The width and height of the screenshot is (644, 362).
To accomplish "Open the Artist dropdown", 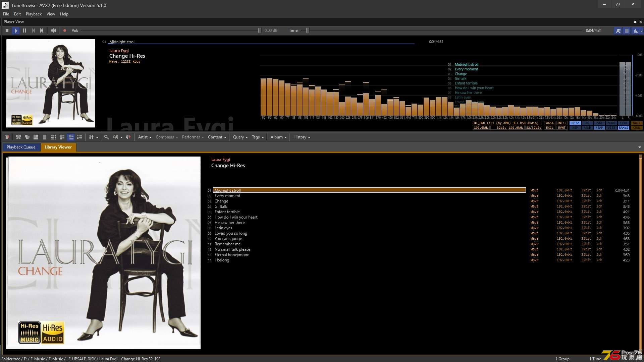I will tap(145, 137).
